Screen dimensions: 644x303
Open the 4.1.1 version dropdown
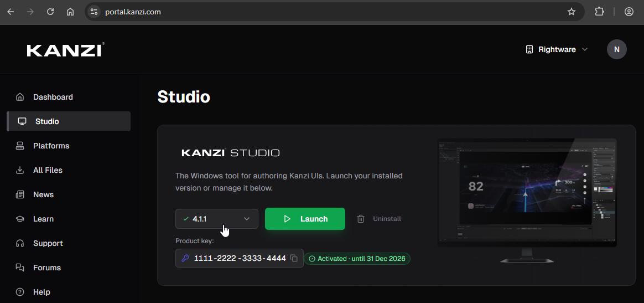click(217, 219)
